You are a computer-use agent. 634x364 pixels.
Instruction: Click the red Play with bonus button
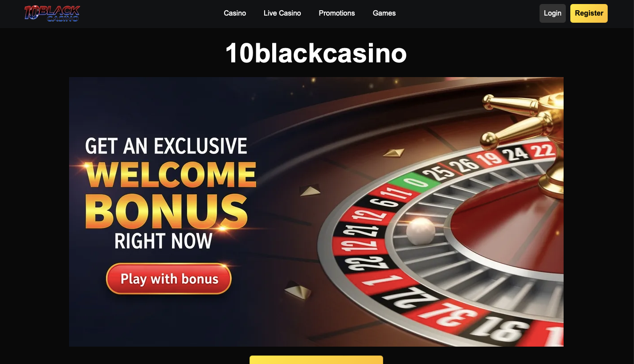point(169,279)
